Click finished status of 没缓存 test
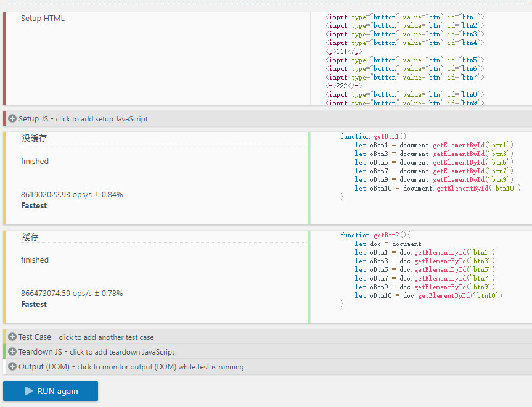The width and height of the screenshot is (532, 407). click(35, 161)
